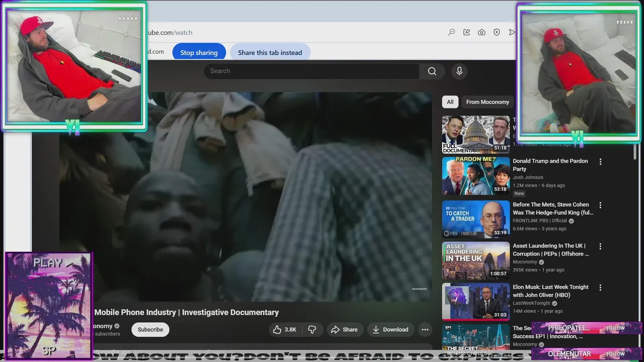644x362 pixels.
Task: Click the '6.6M views • 3 years ago' text
Action: [x=539, y=228]
